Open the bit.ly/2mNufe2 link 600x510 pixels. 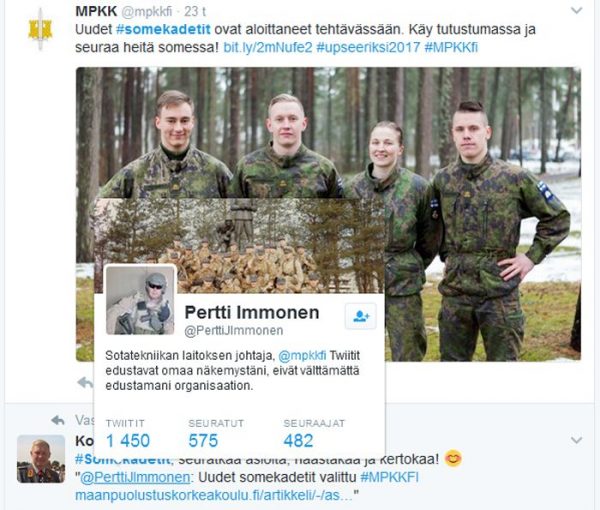tap(268, 47)
